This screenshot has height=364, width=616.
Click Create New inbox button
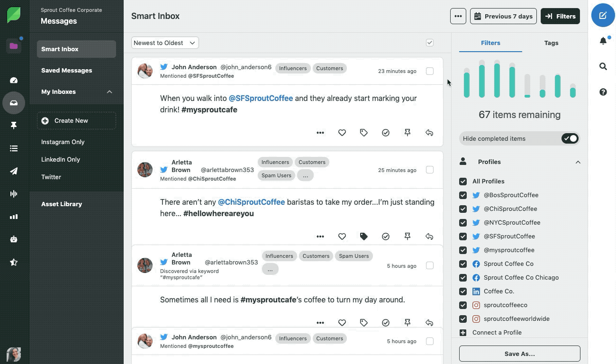(x=76, y=120)
